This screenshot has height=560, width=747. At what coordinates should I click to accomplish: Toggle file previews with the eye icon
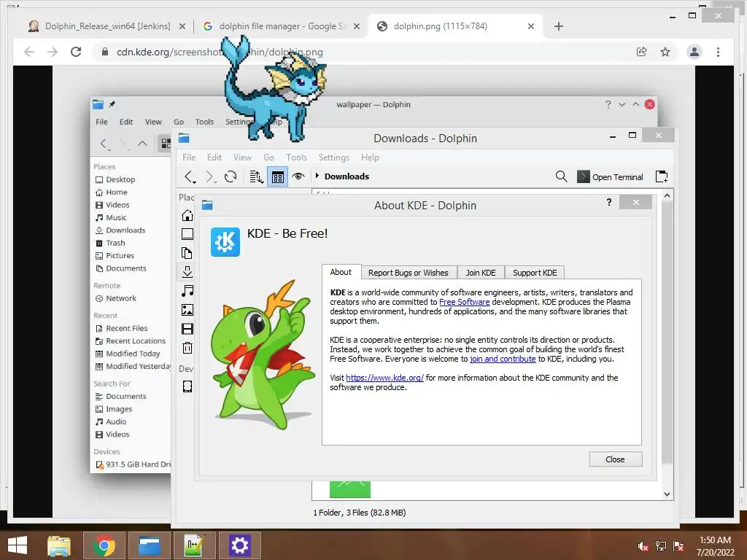pos(298,176)
